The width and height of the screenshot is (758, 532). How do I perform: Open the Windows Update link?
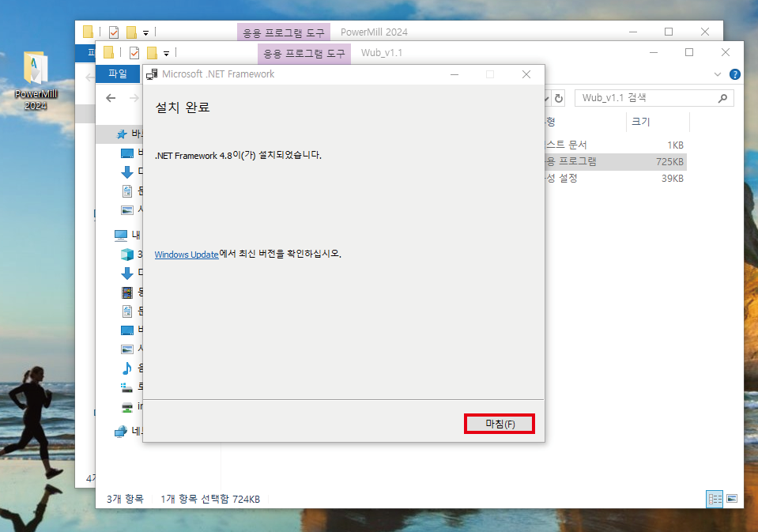pos(187,254)
